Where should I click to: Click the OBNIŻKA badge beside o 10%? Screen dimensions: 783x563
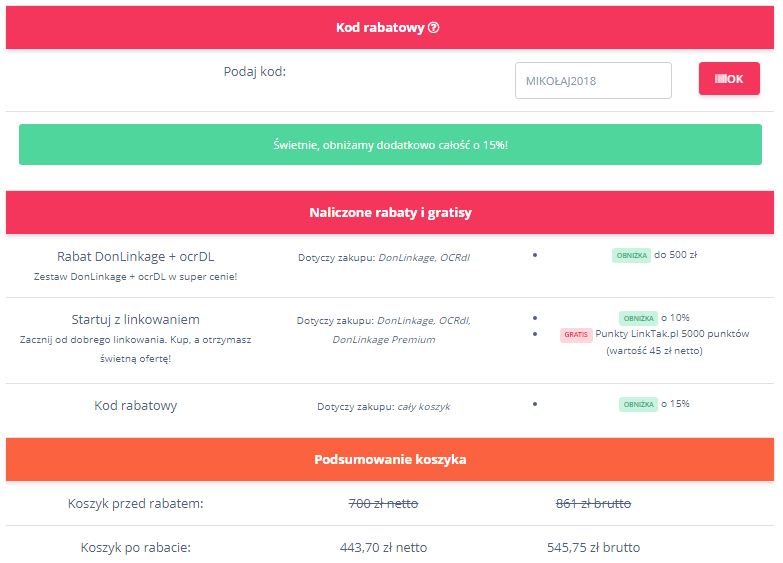pos(638,318)
